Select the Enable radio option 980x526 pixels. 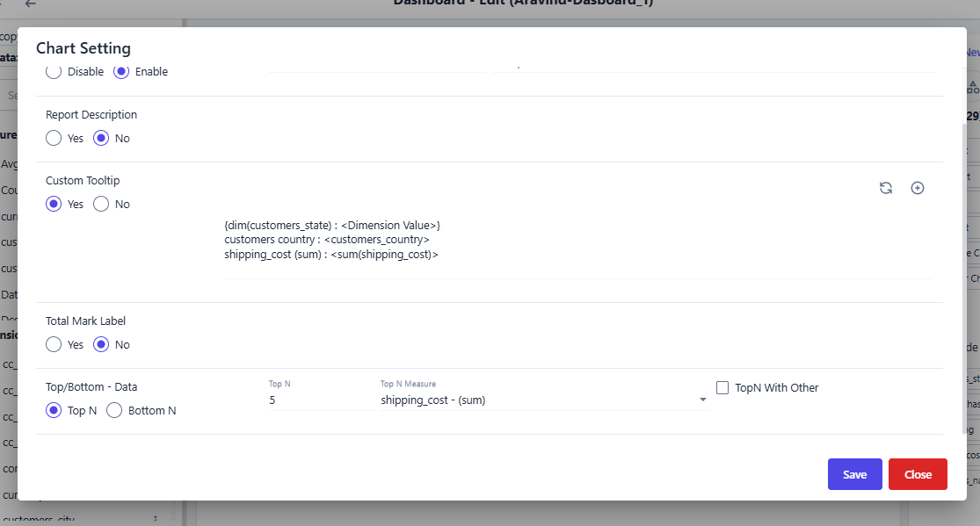121,72
